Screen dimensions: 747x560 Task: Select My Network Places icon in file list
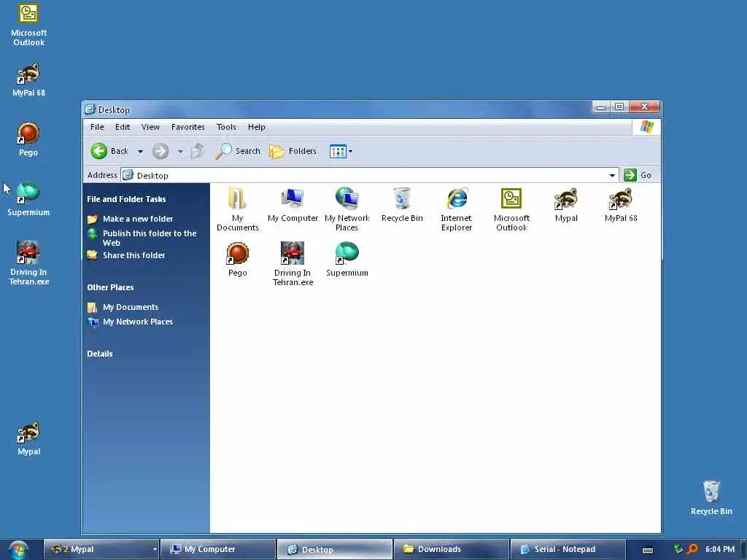tap(347, 209)
